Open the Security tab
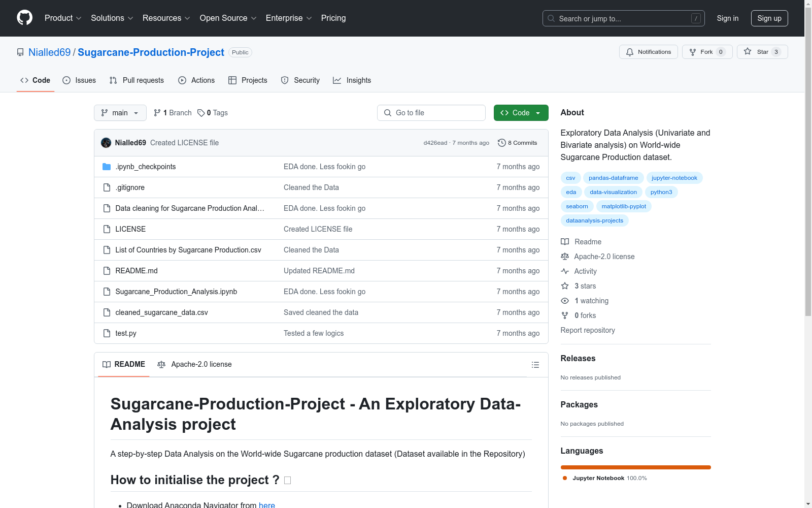 tap(300, 80)
